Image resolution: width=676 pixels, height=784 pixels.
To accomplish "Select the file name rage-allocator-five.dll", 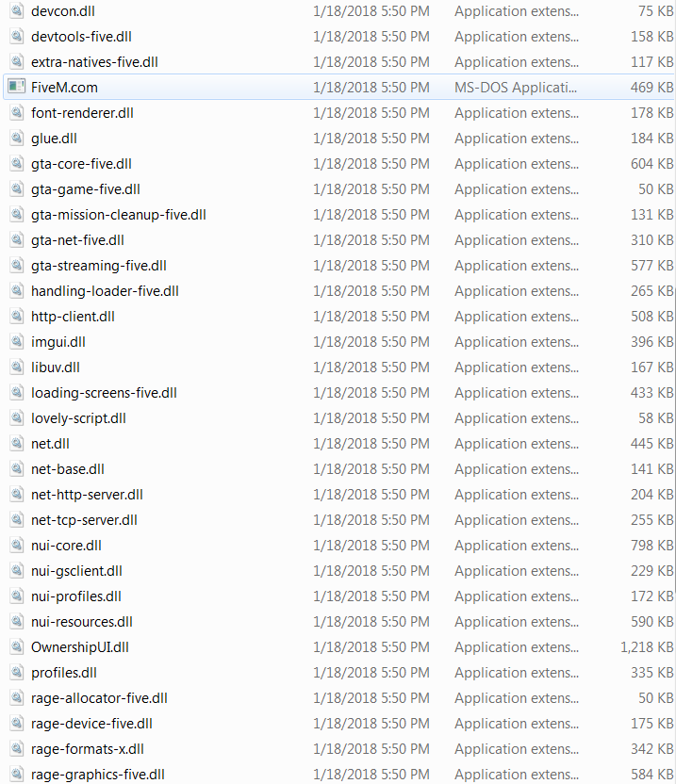I will tap(99, 698).
